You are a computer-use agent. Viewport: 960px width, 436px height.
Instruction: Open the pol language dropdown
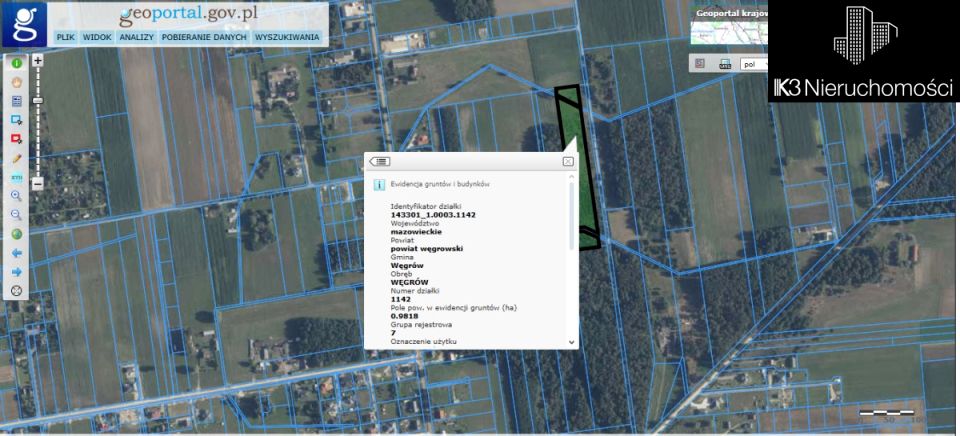coord(753,64)
